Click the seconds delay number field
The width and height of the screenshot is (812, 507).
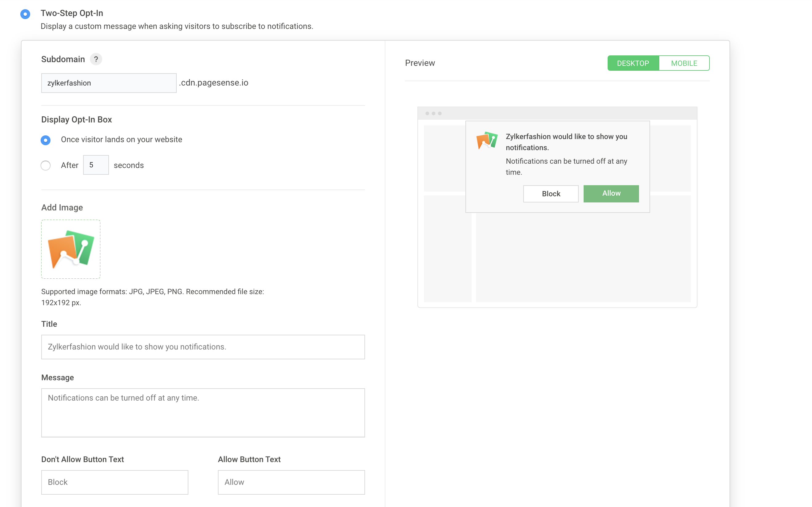coord(96,165)
